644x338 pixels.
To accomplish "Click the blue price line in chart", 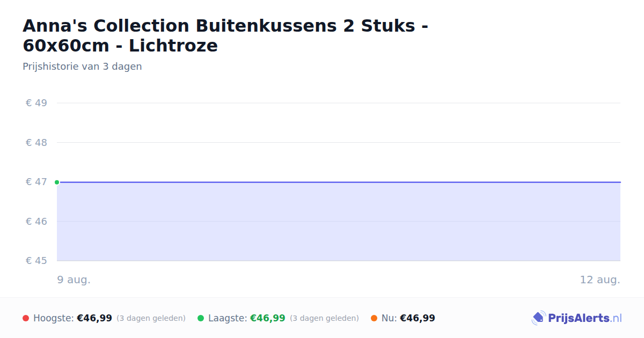I will click(x=339, y=182).
